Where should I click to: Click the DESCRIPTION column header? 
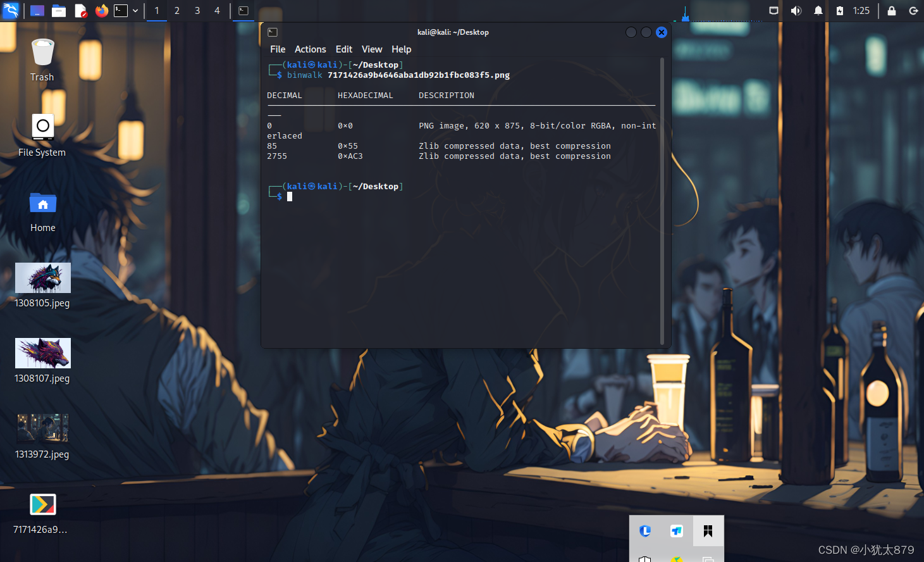(447, 96)
